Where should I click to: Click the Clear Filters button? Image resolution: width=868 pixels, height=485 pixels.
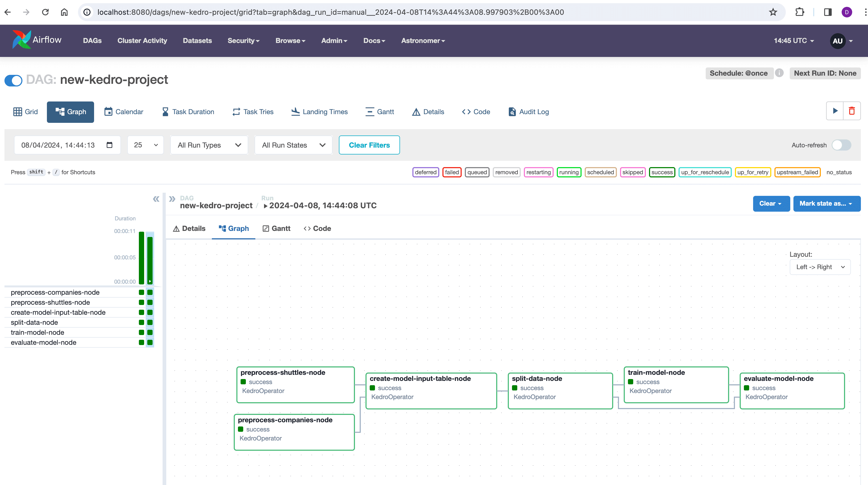369,145
